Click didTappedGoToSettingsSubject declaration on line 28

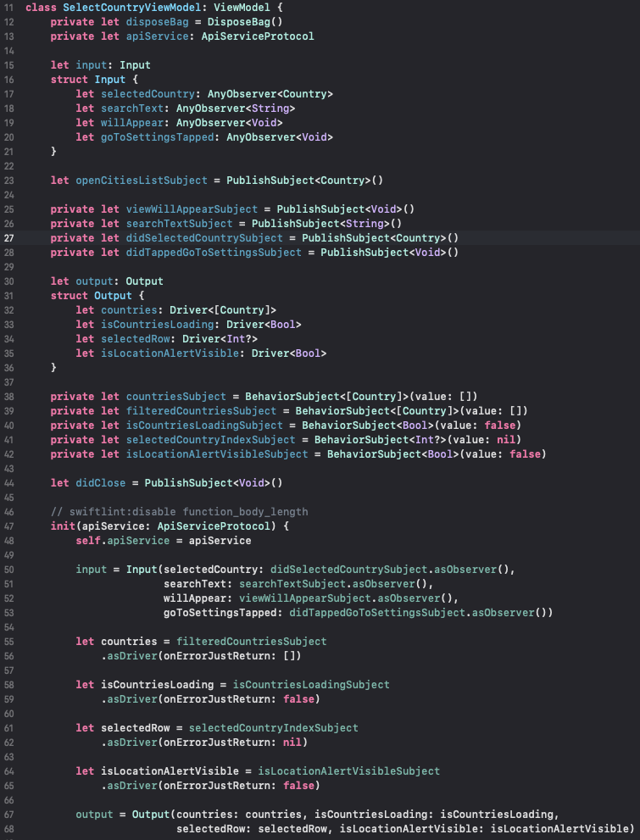click(214, 253)
